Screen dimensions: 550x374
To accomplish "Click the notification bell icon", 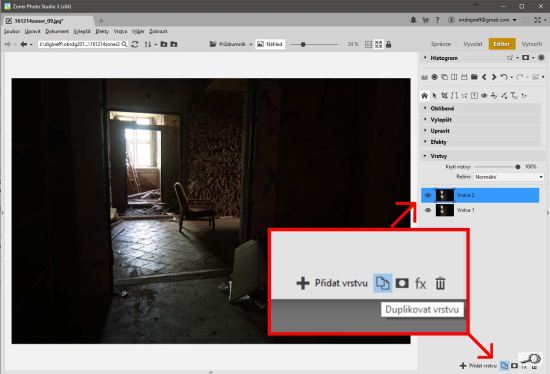I will 413,20.
